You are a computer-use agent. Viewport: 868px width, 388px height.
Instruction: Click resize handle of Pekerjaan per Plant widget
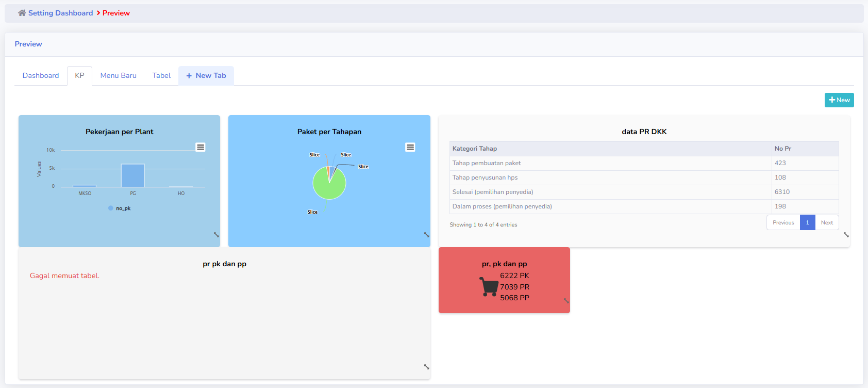[x=216, y=235]
